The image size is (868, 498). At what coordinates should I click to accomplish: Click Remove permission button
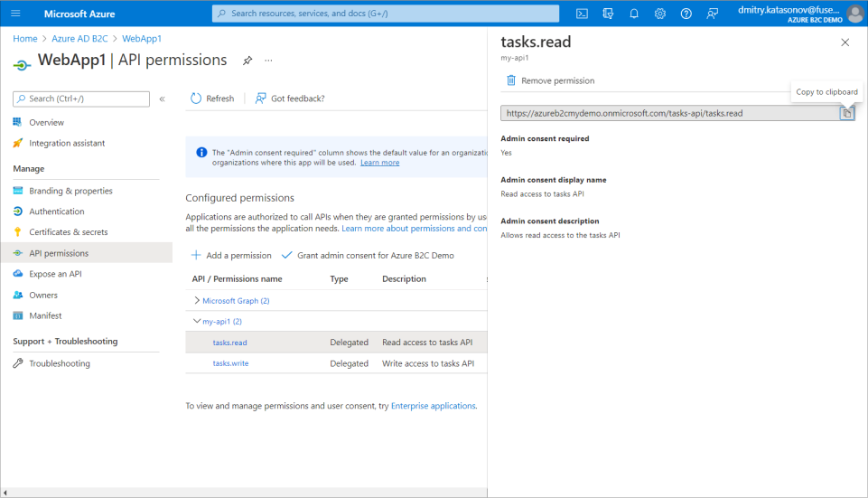pyautogui.click(x=550, y=80)
